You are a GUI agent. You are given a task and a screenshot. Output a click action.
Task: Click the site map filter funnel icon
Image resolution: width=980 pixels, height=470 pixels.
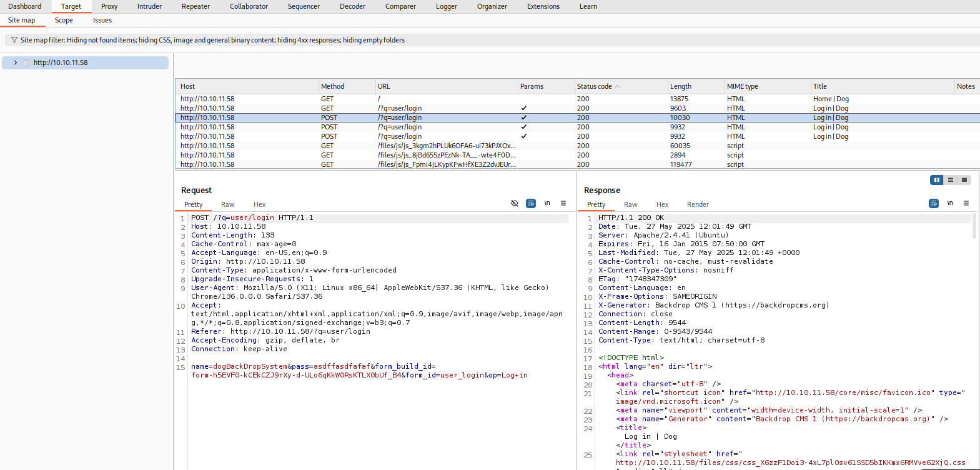(x=14, y=40)
